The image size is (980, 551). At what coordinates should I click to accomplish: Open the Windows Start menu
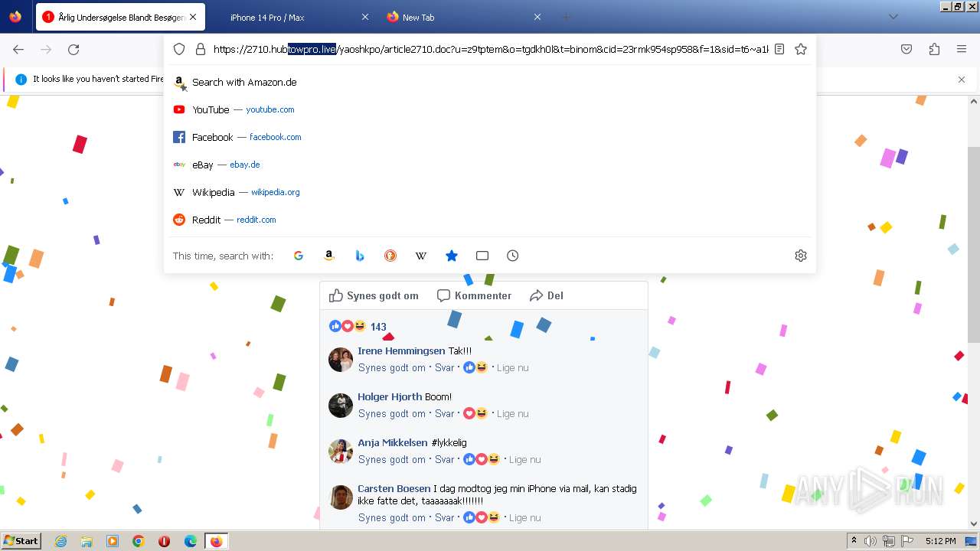[21, 540]
